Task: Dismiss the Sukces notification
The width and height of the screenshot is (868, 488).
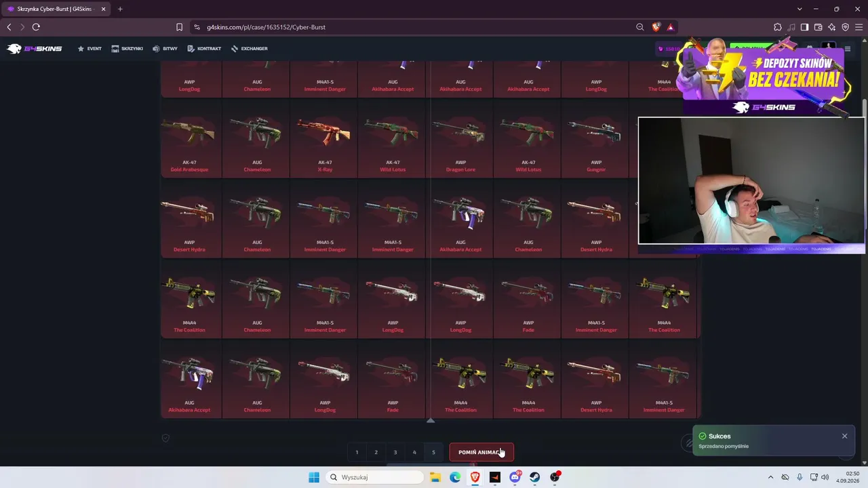Action: click(x=844, y=436)
